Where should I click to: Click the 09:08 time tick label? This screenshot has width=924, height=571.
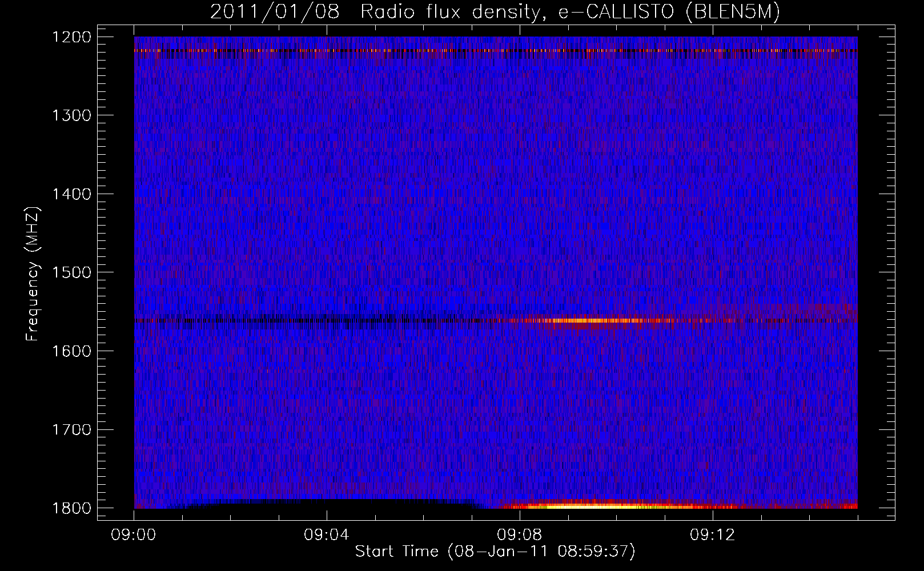pos(520,535)
